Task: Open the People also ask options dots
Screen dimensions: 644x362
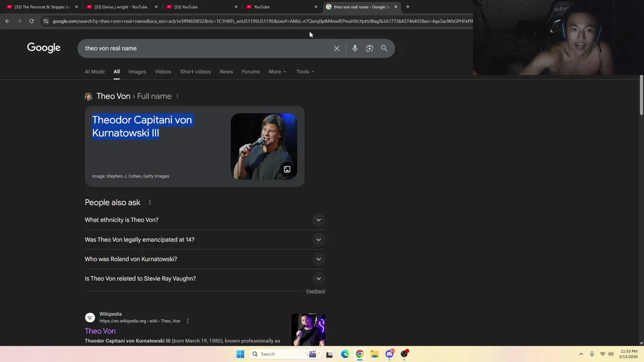Action: click(149, 203)
